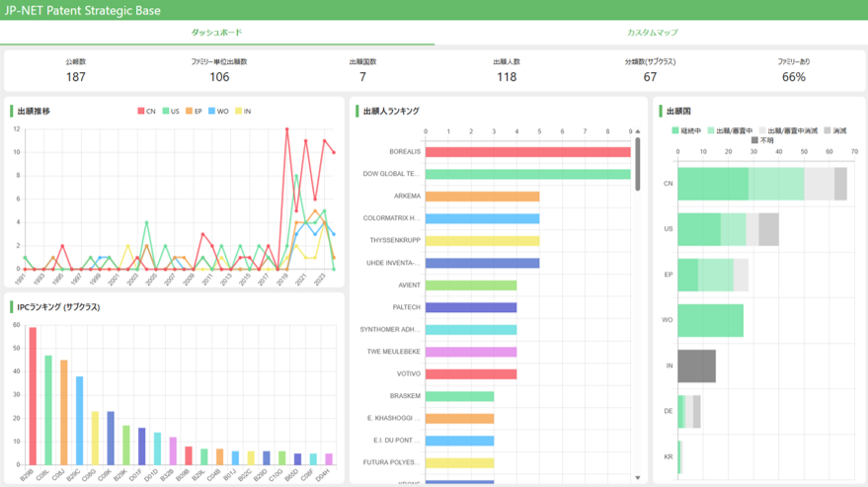868x487 pixels.
Task: Click the C08K bar in the IPC ranking
Action: click(111, 439)
